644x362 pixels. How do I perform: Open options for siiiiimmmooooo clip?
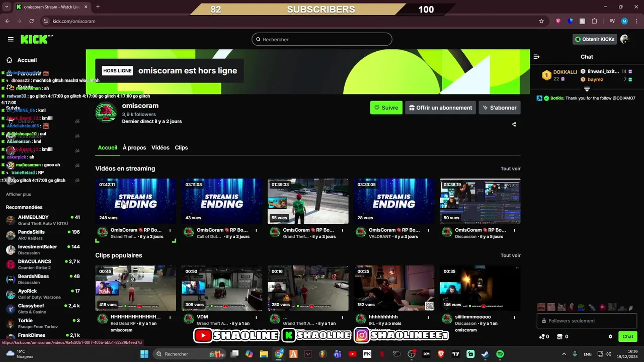coord(514,317)
